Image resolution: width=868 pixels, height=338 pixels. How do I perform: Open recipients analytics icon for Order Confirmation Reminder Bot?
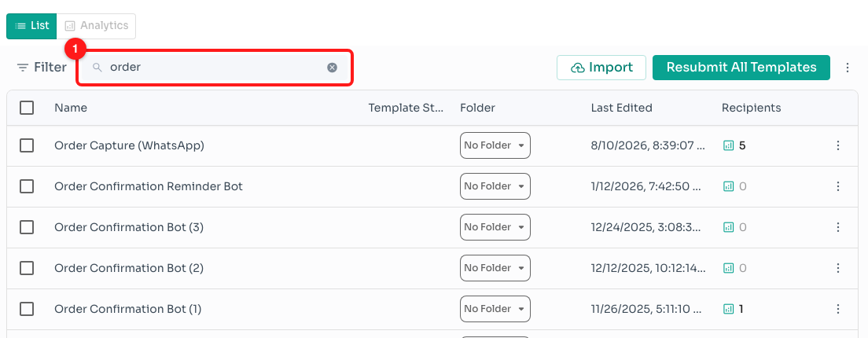(x=729, y=186)
